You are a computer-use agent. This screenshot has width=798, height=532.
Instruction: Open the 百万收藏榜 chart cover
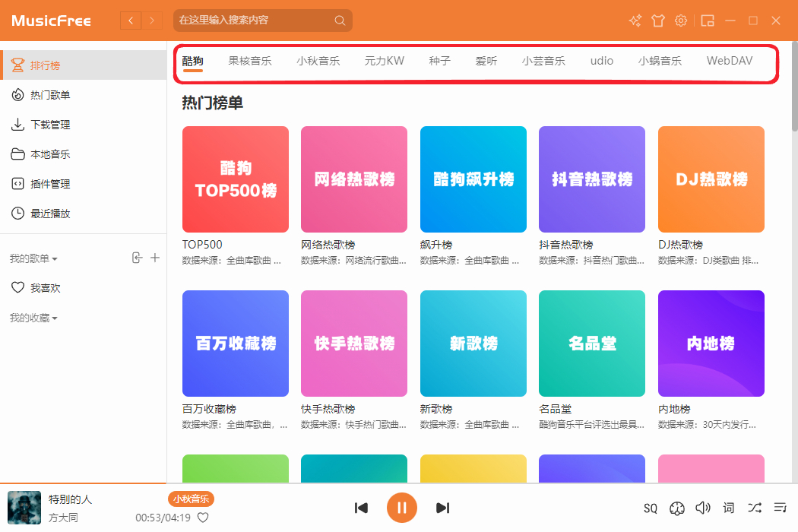click(236, 344)
